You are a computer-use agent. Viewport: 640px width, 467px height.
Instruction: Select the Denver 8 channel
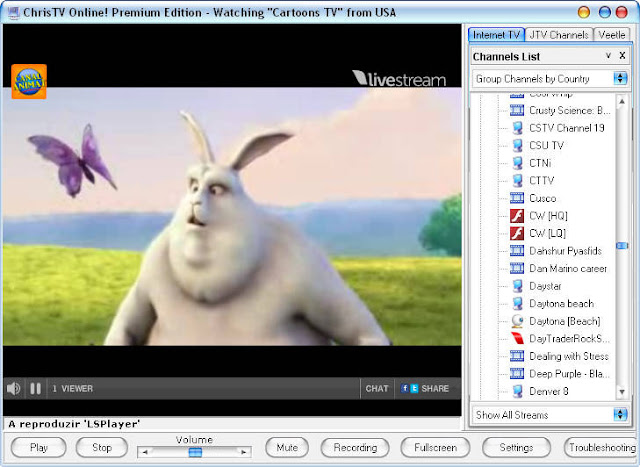pyautogui.click(x=549, y=391)
